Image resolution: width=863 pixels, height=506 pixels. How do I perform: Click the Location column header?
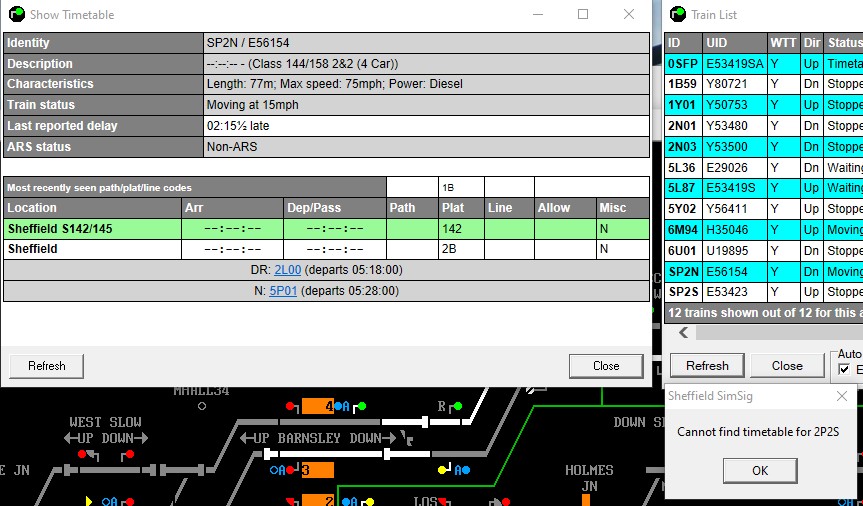pos(92,208)
